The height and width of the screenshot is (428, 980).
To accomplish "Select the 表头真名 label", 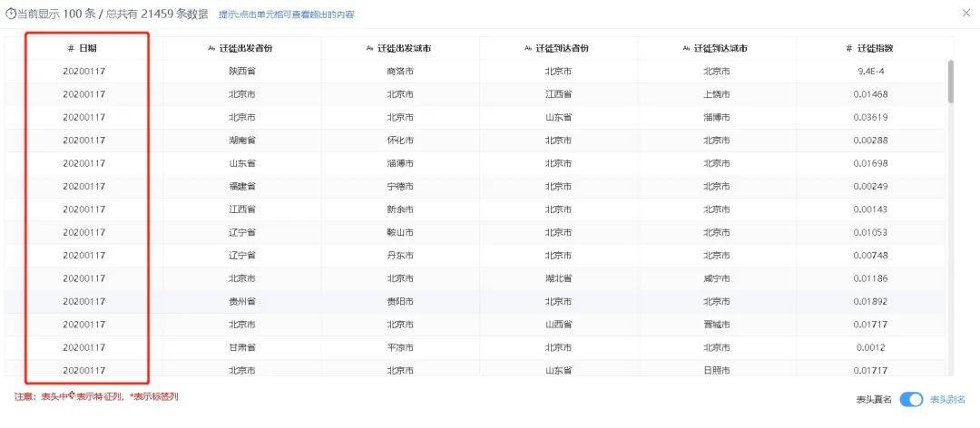I will (x=874, y=400).
